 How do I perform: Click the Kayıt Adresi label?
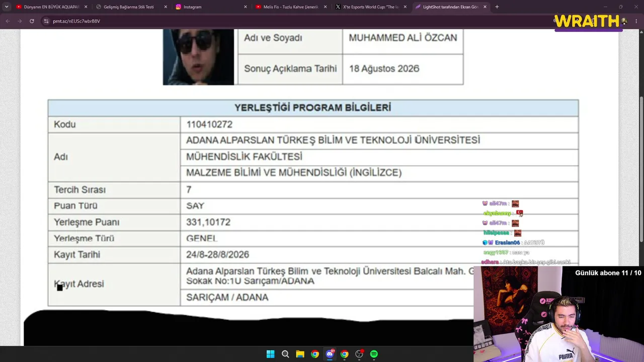tap(79, 284)
